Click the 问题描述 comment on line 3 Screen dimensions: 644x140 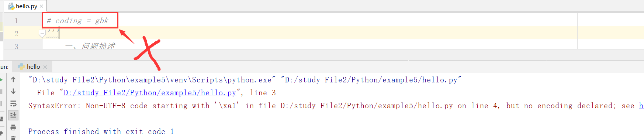coord(90,46)
